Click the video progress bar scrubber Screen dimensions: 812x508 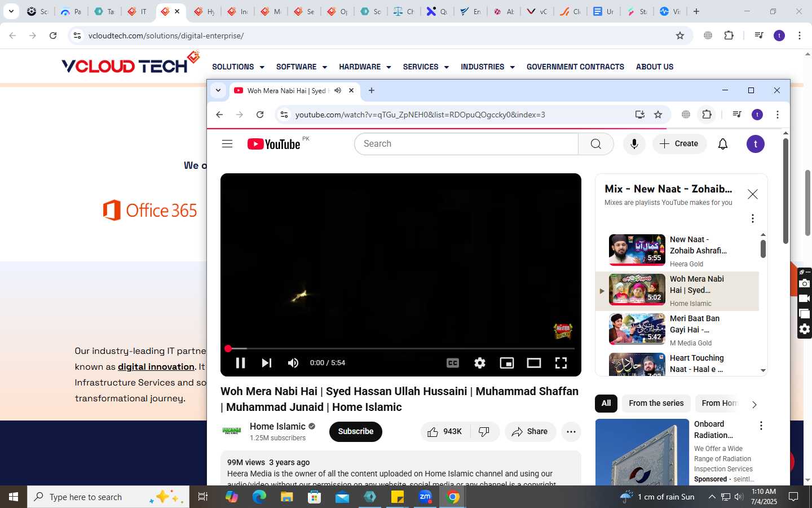[228, 349]
